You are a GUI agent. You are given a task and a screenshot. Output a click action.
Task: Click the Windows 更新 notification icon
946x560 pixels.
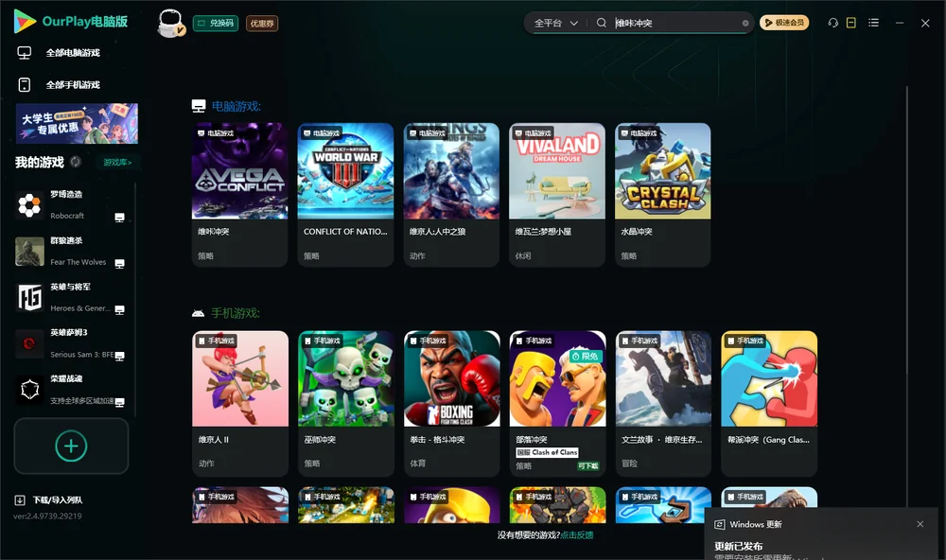coord(719,524)
